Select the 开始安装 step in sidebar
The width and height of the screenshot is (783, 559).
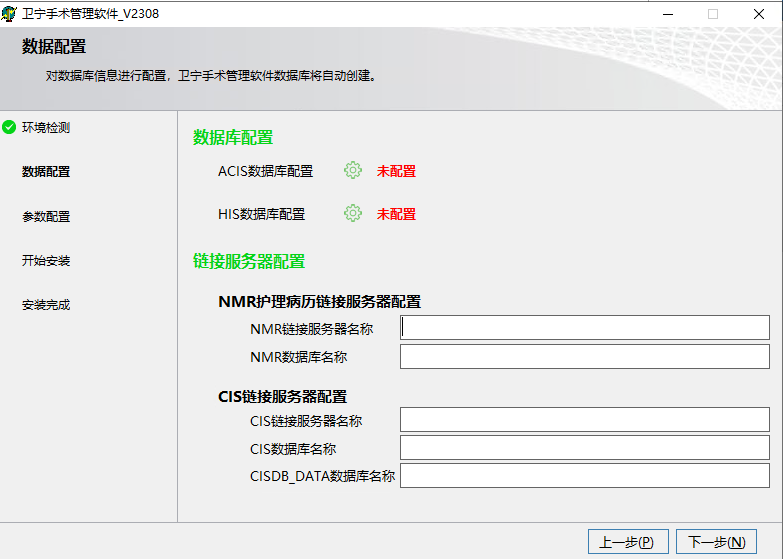click(x=46, y=260)
